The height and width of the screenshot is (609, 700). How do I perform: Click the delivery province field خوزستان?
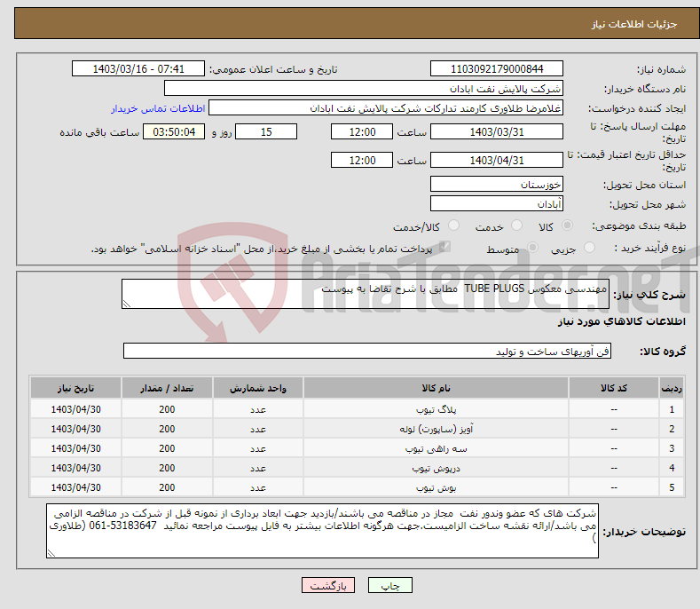pyautogui.click(x=497, y=184)
